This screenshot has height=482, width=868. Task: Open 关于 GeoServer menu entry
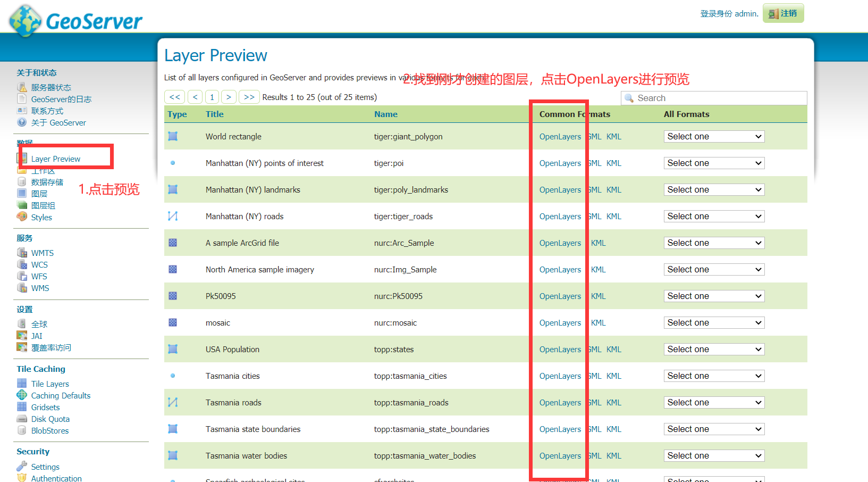click(x=58, y=122)
